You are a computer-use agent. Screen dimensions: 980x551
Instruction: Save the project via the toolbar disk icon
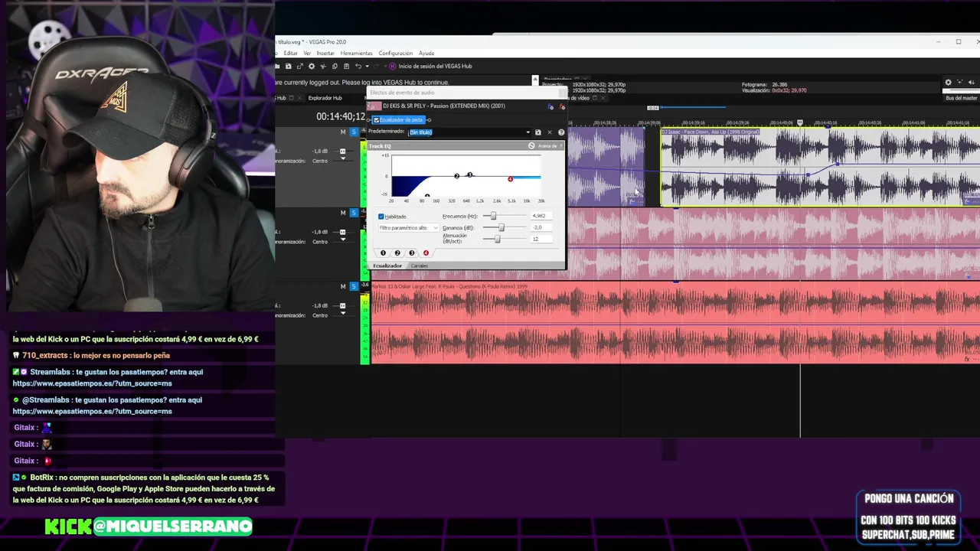point(289,67)
